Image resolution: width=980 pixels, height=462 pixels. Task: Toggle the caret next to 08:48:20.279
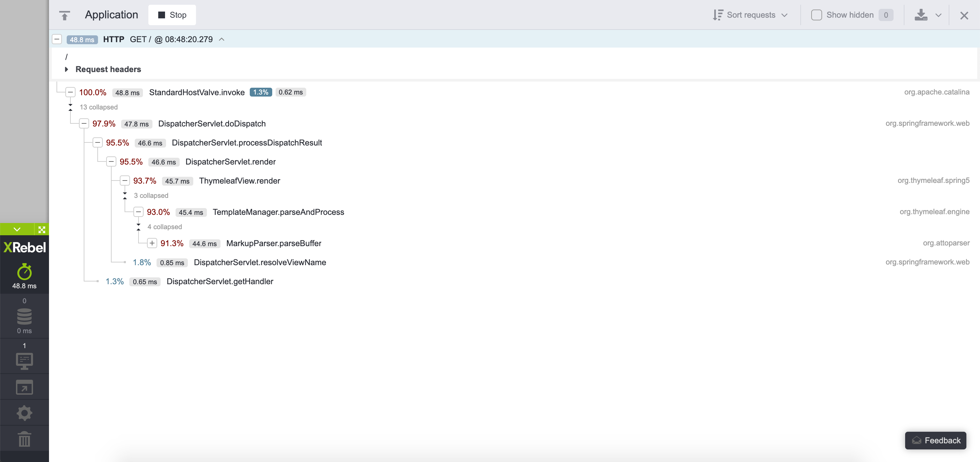pos(222,39)
